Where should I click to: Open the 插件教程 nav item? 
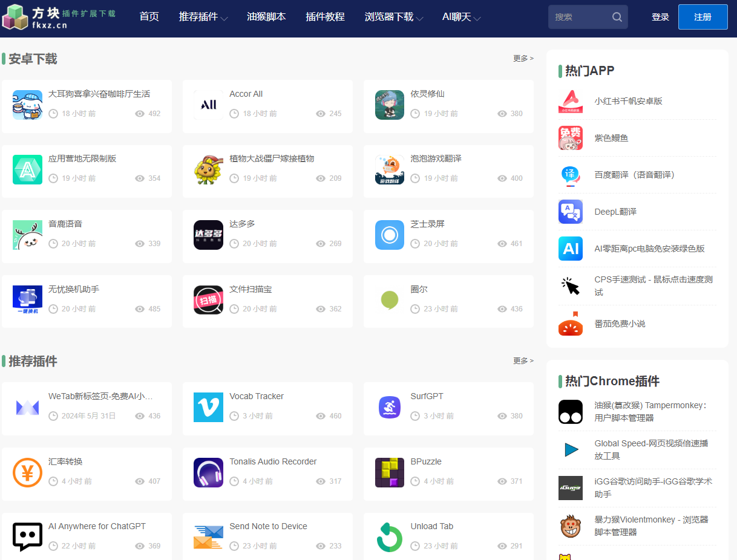[x=326, y=17]
